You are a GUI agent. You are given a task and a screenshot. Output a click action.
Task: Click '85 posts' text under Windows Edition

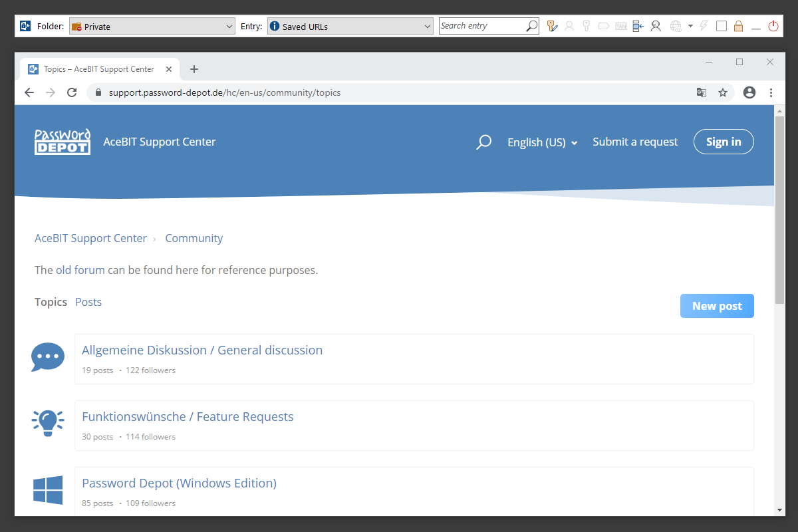click(98, 503)
